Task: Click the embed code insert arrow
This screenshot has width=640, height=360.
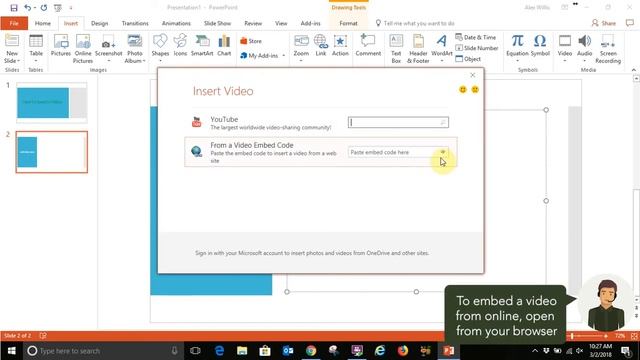Action: pyautogui.click(x=443, y=152)
